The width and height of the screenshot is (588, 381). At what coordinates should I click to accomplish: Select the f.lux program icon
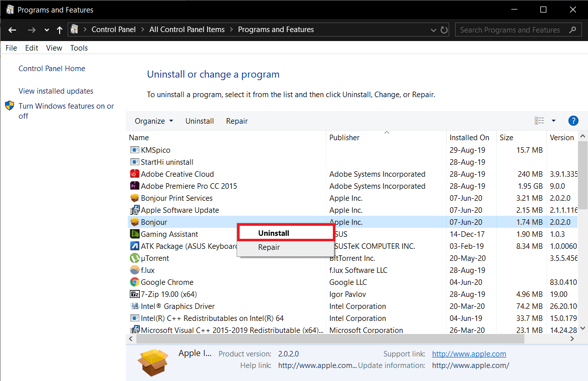tap(133, 270)
